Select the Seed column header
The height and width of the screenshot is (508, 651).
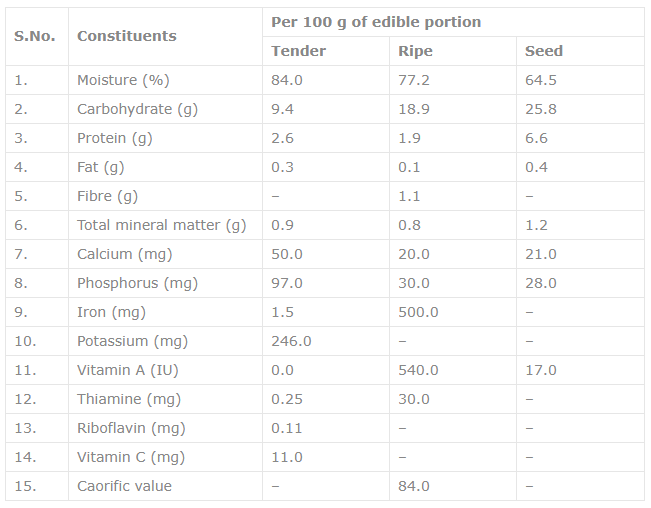(543, 51)
